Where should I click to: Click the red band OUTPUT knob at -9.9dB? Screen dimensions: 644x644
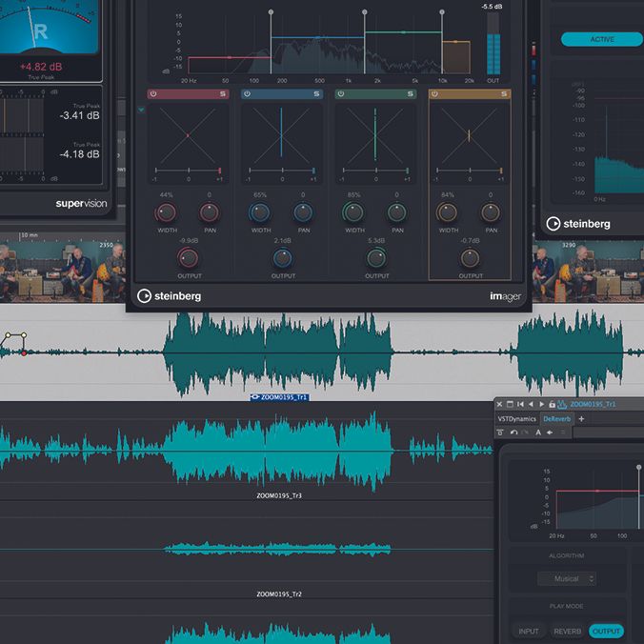[x=188, y=258]
